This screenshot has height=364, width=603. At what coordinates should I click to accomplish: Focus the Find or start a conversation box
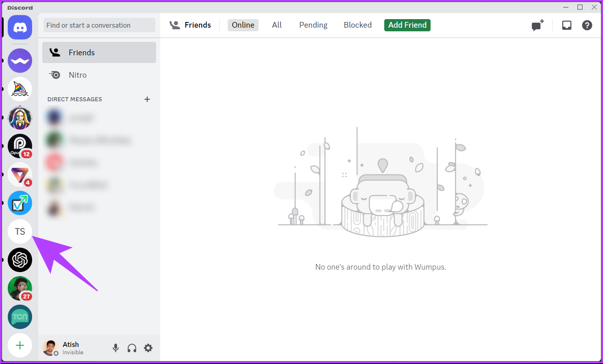tap(99, 25)
